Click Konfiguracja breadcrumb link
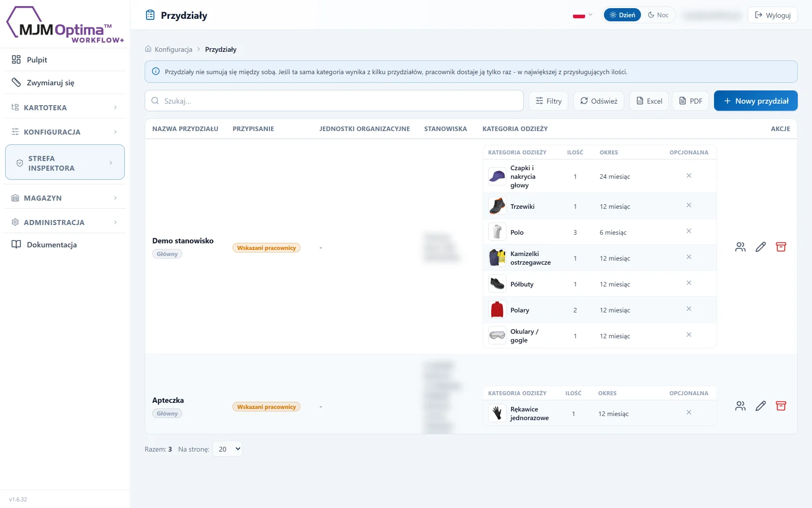The height and width of the screenshot is (508, 812). pos(174,49)
